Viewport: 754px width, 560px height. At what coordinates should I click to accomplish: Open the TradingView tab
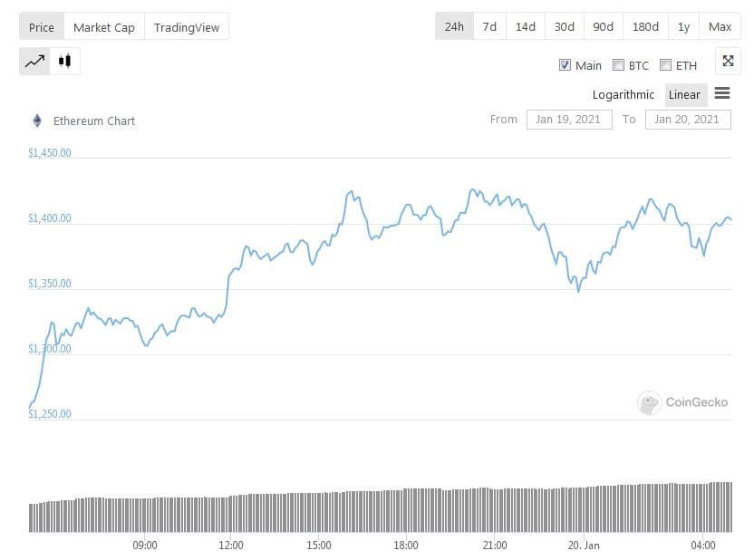tap(187, 27)
